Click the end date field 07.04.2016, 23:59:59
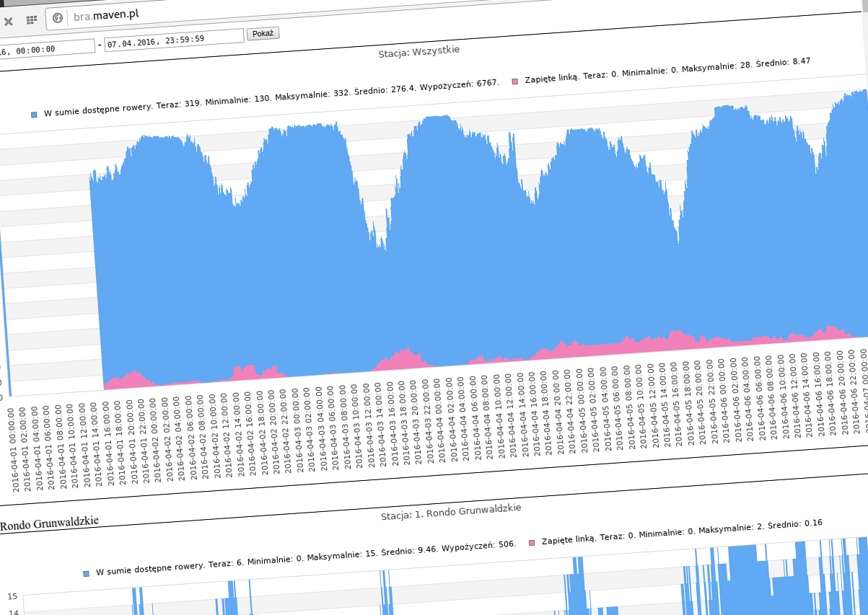Viewport: 868px width, 615px height. tap(174, 40)
